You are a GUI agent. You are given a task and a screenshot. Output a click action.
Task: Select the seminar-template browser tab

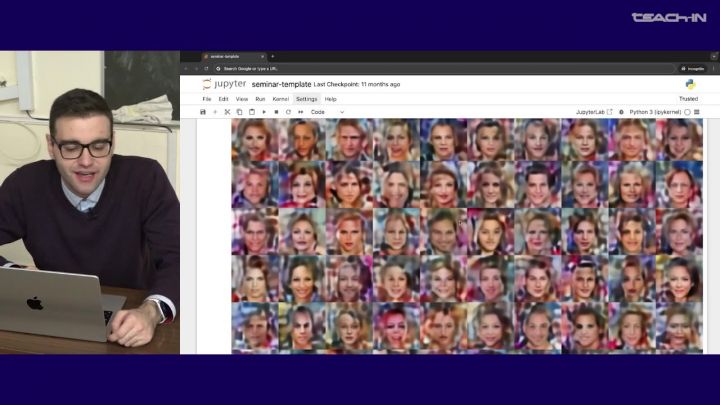click(x=225, y=56)
